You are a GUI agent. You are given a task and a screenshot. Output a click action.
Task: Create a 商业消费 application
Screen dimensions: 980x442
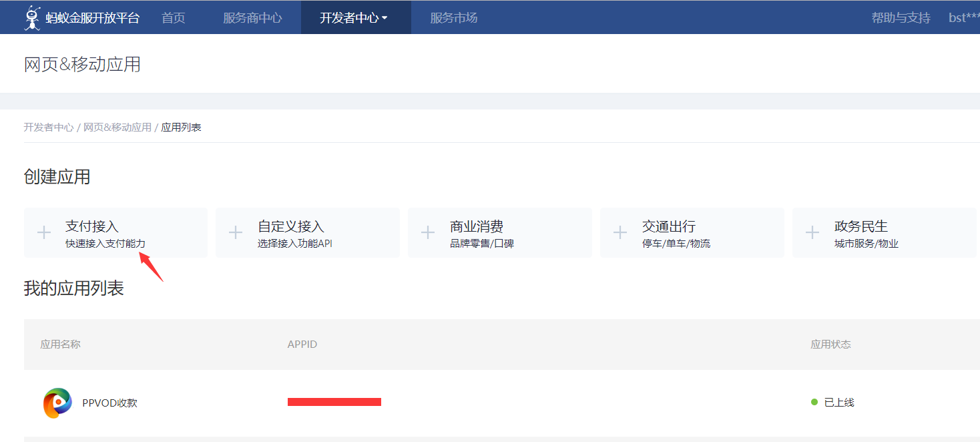(x=500, y=232)
